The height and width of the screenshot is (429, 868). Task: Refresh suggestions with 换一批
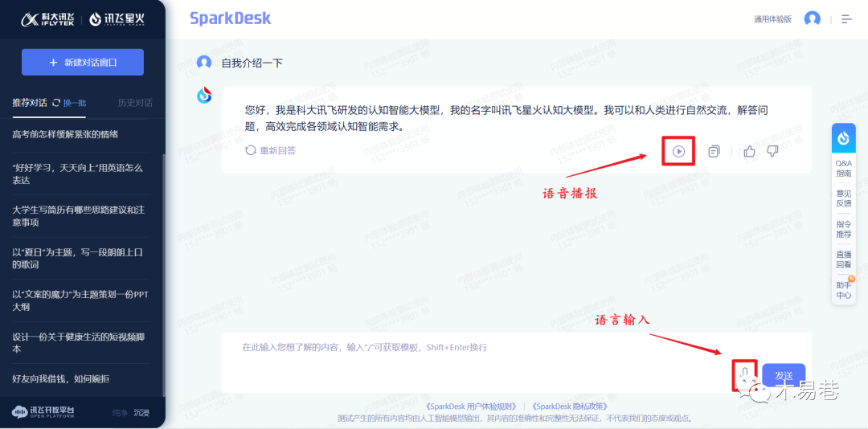coord(69,103)
